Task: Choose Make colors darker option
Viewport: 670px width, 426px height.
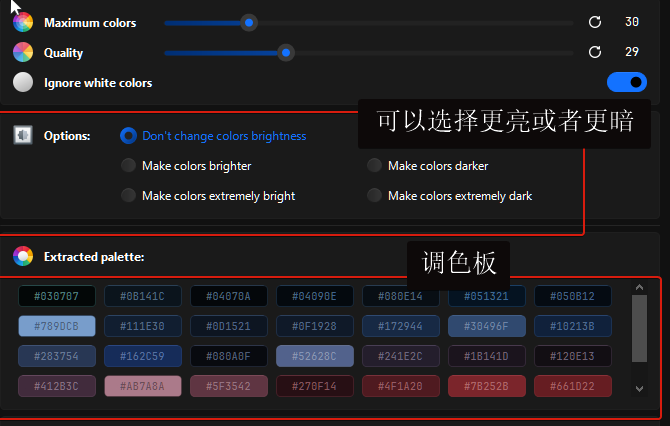Action: click(x=374, y=165)
